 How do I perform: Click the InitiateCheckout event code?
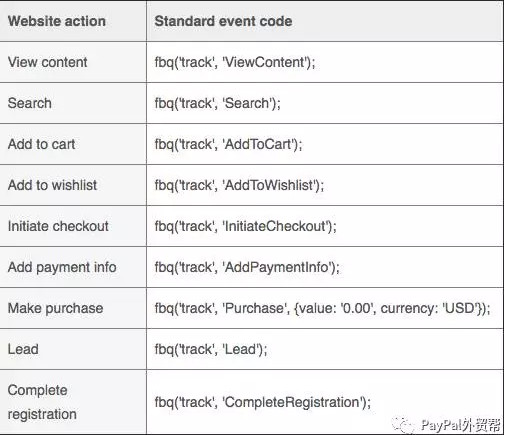(246, 226)
